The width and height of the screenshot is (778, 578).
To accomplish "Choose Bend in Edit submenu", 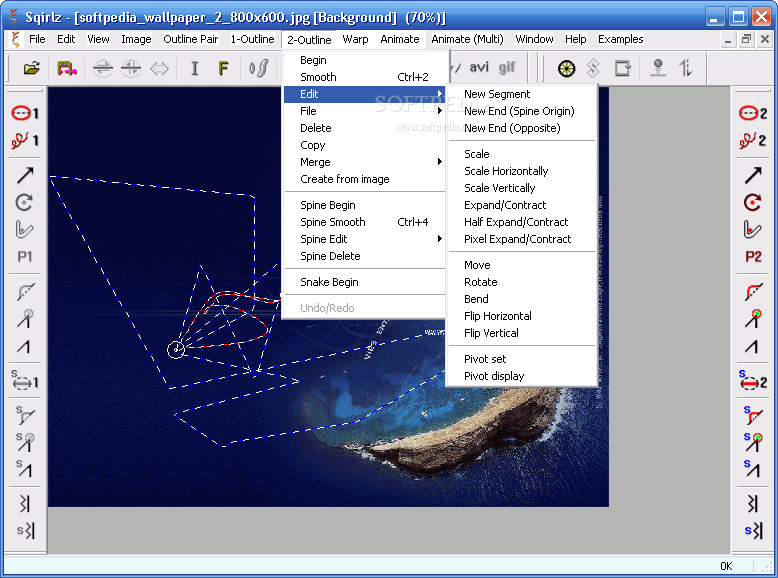I will coord(521,299).
